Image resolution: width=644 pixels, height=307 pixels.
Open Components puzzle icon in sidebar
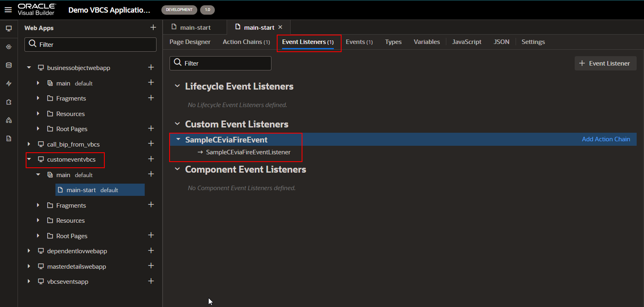point(9,102)
